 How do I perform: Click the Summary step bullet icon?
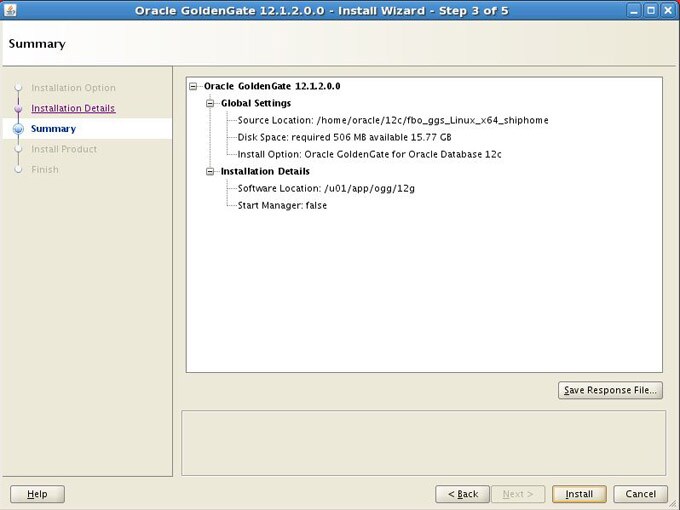coord(18,129)
